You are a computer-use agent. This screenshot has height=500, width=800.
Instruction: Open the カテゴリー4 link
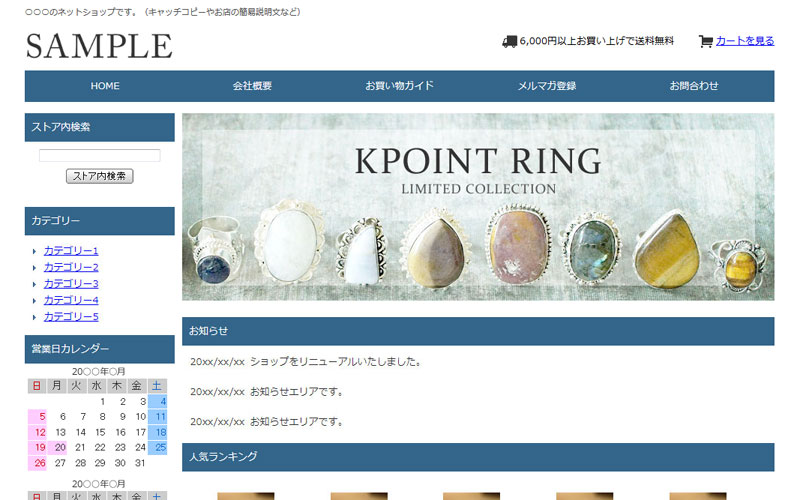[x=71, y=301]
